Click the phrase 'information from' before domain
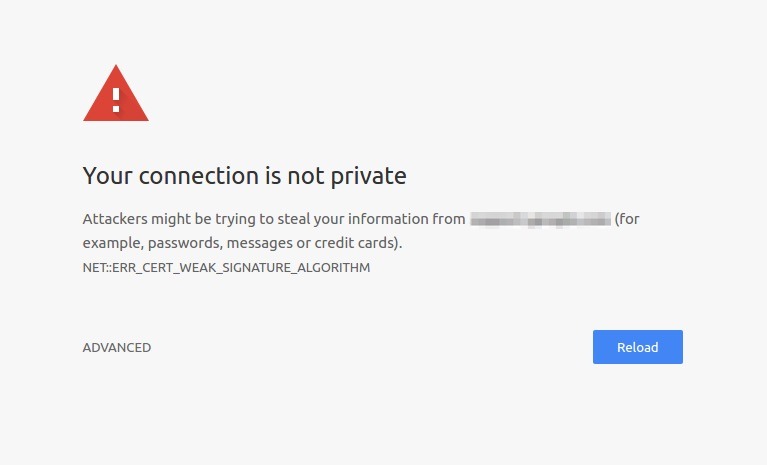 click(x=406, y=219)
